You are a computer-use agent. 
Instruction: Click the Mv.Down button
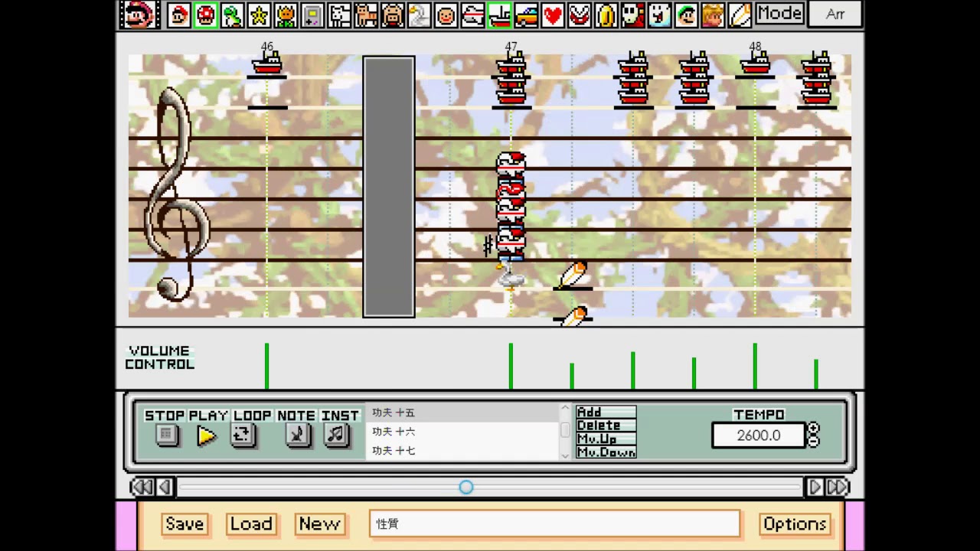click(606, 452)
